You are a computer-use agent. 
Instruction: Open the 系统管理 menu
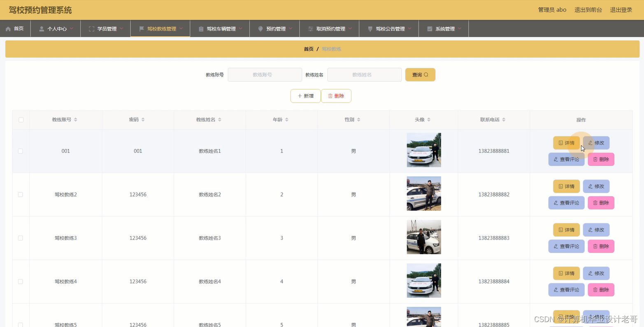444,28
